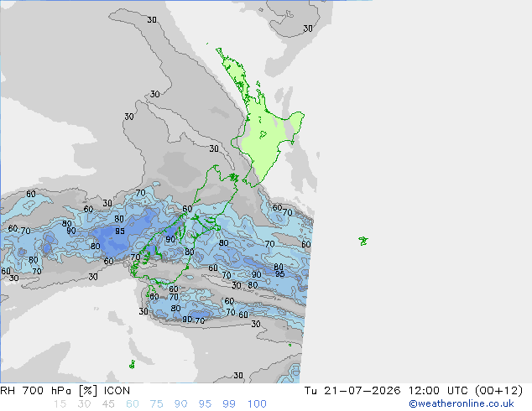
Task: Select the 15 value in the color legend
Action: point(60,404)
